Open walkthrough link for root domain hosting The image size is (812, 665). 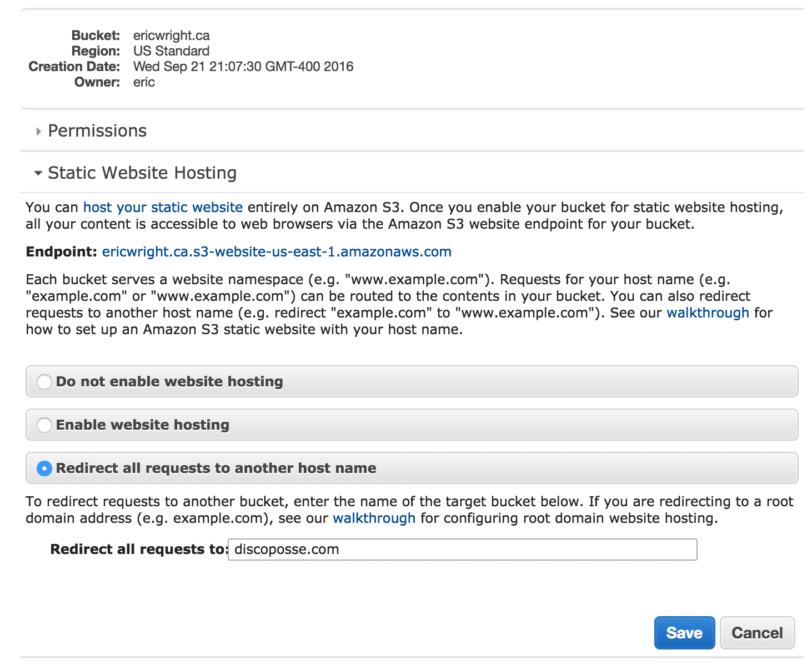(374, 518)
